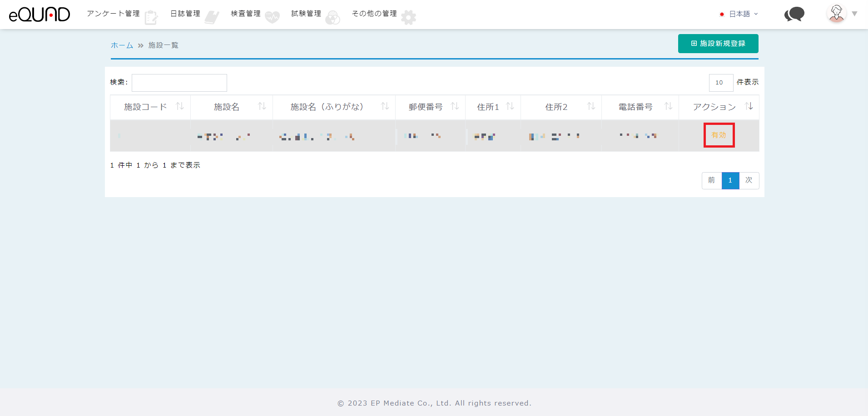868x416 pixels.
Task: Open the 10 件表示 page size selector
Action: 721,83
